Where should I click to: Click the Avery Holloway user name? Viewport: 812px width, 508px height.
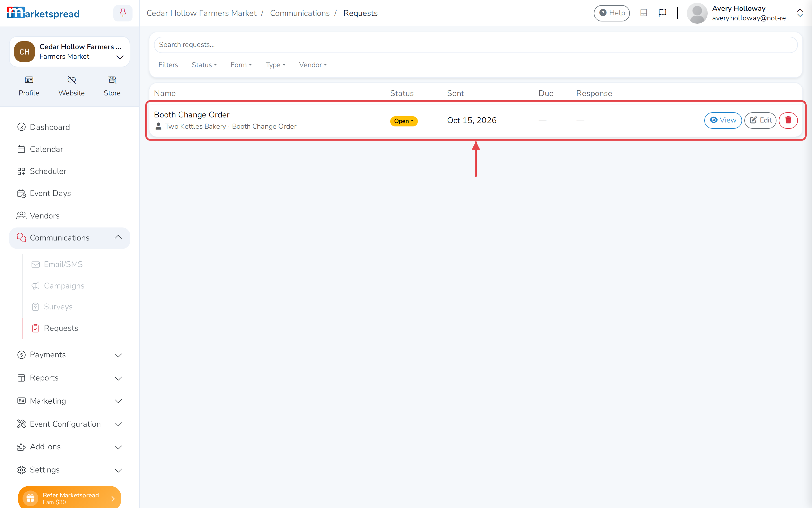[738, 8]
